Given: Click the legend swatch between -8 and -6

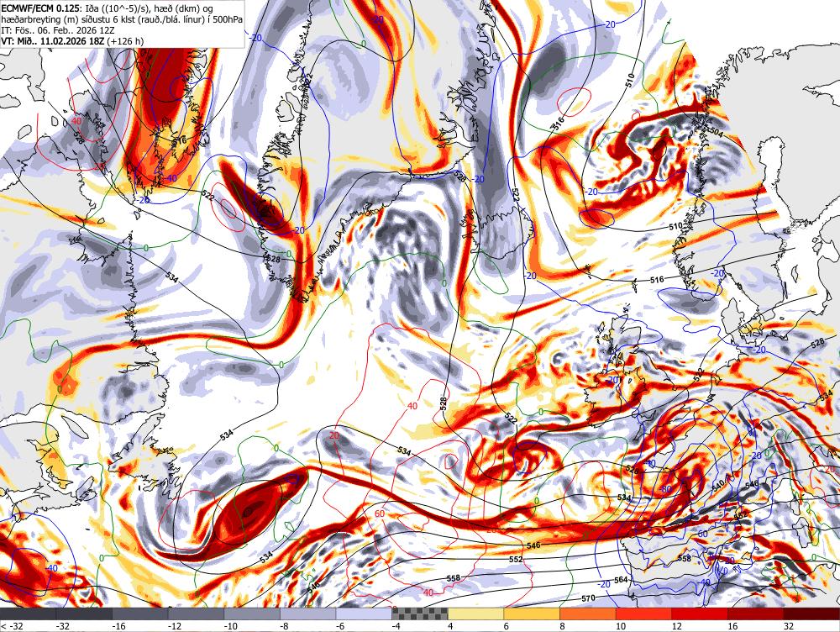Looking at the screenshot, I should click(x=307, y=614).
